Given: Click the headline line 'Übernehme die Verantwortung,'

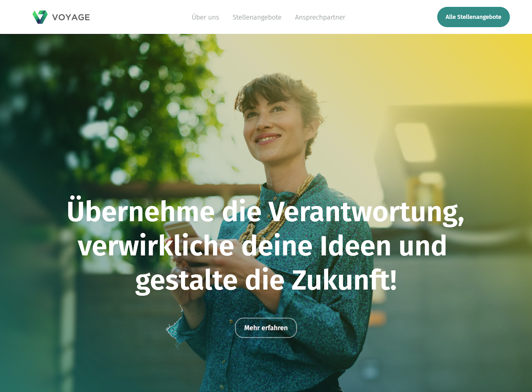Looking at the screenshot, I should [x=265, y=212].
